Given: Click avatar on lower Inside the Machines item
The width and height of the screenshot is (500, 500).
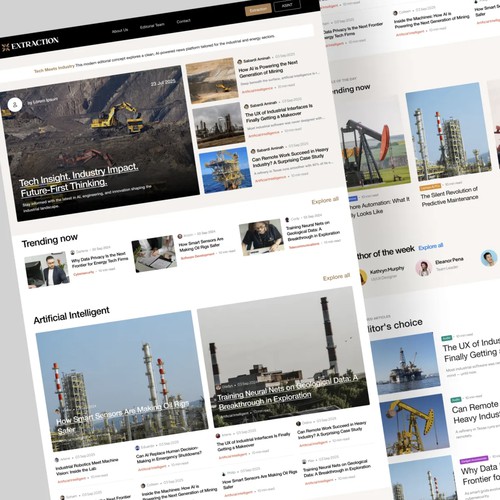Looking at the screenshot, I should [x=143, y=486].
